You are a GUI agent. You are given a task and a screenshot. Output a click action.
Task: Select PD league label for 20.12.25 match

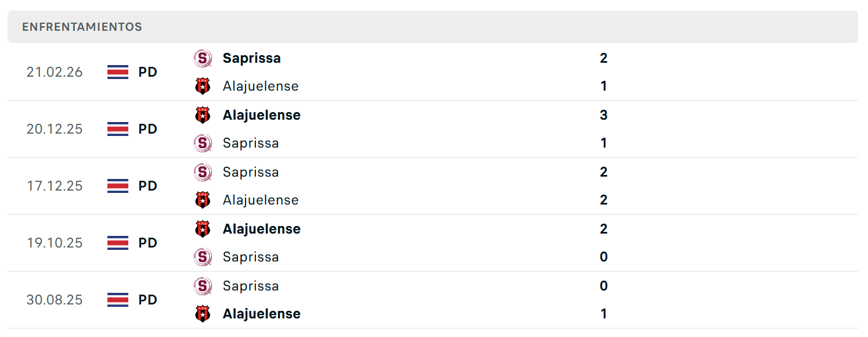147,129
